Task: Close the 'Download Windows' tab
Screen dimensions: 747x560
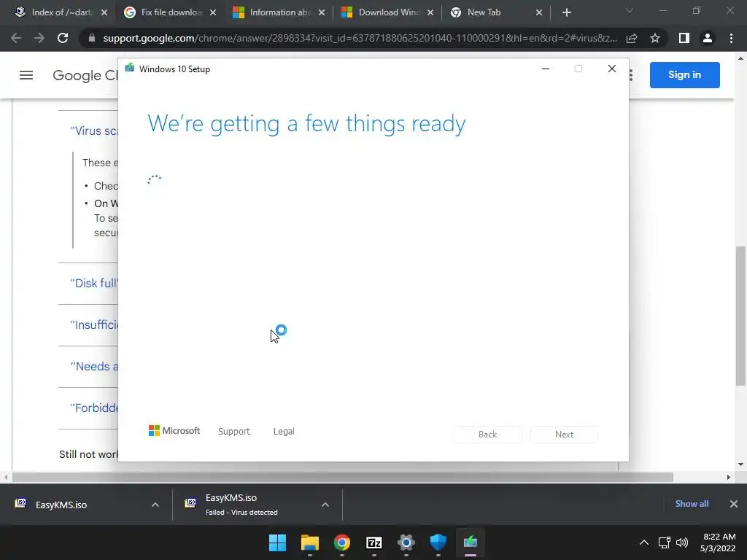Action: (430, 13)
